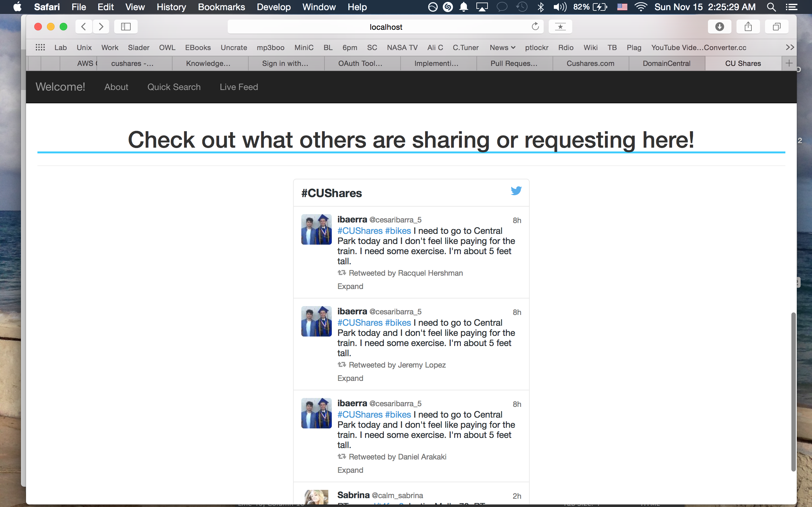Reload the localhost page
The height and width of the screenshot is (507, 812).
(535, 27)
